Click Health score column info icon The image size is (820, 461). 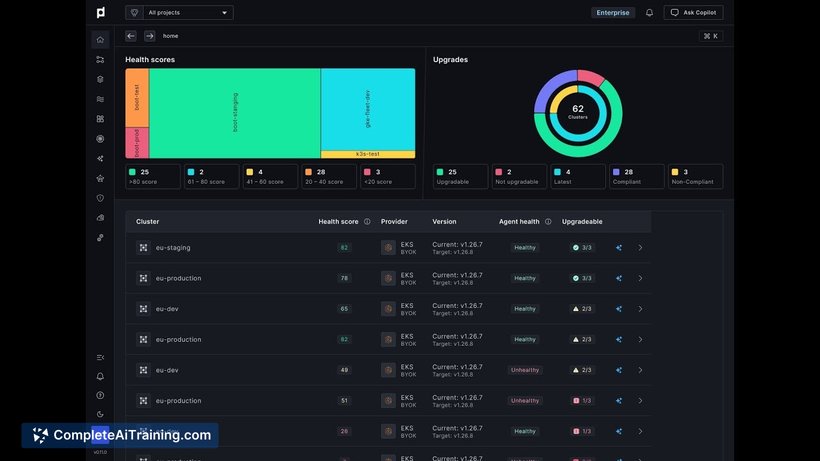(x=367, y=222)
